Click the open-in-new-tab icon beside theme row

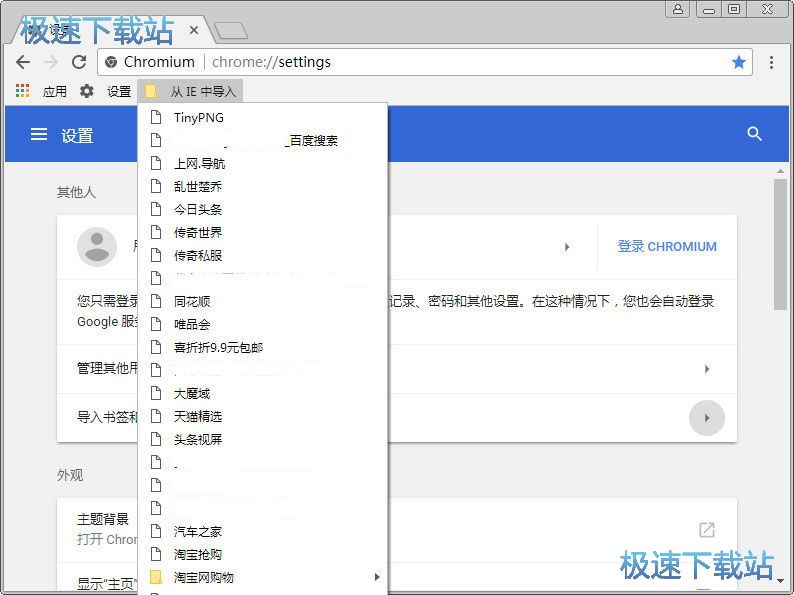707,530
